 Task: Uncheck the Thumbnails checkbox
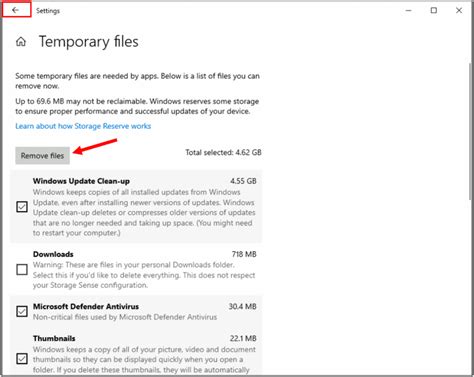tap(22, 359)
